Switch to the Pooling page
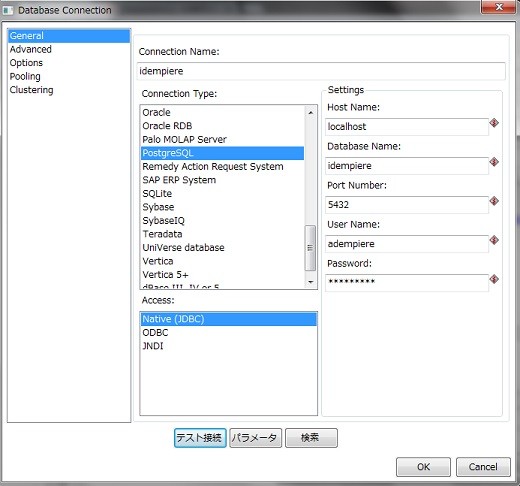This screenshot has width=520, height=486. 69,76
